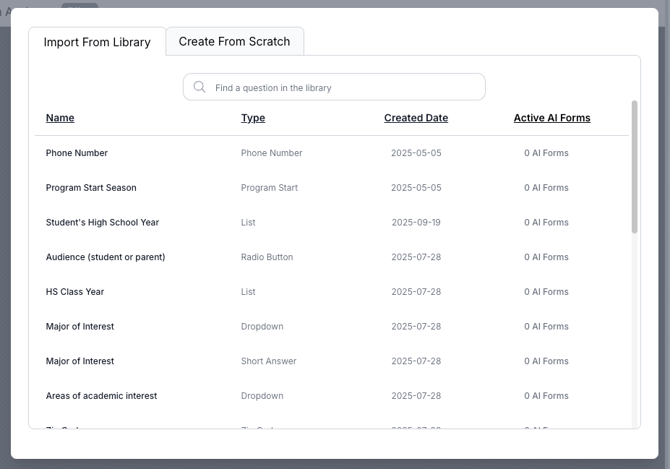The height and width of the screenshot is (469, 670).
Task: Click the vertical scrollbar in library list
Action: pyautogui.click(x=634, y=167)
